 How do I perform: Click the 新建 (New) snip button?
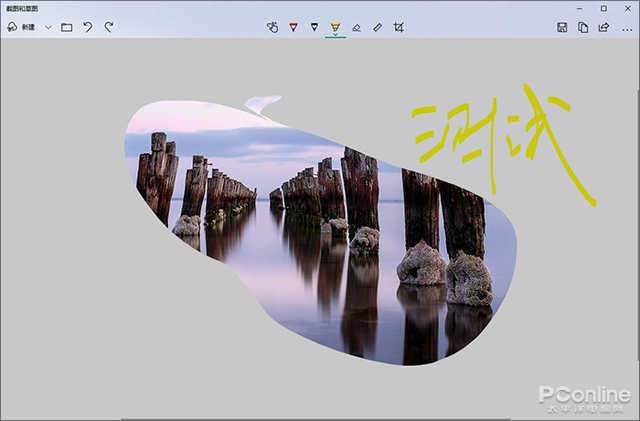pyautogui.click(x=20, y=27)
